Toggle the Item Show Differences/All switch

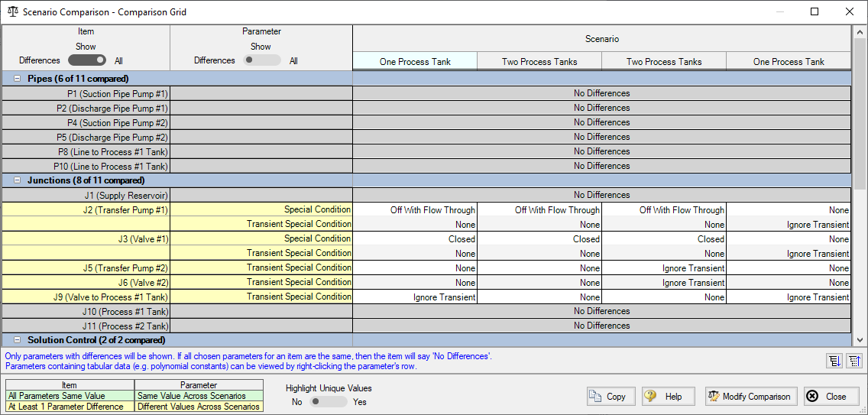(x=88, y=60)
